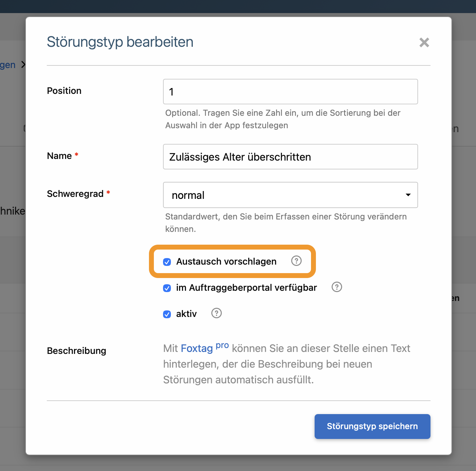Click into the Name text field
Screen dimensions: 476x471
tap(290, 157)
